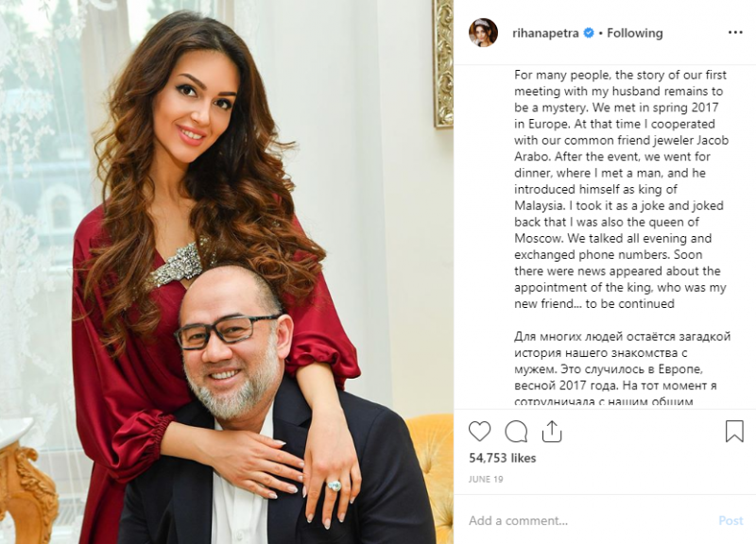Open the three-dot more options menu
Image resolution: width=756 pixels, height=544 pixels.
pos(735,33)
